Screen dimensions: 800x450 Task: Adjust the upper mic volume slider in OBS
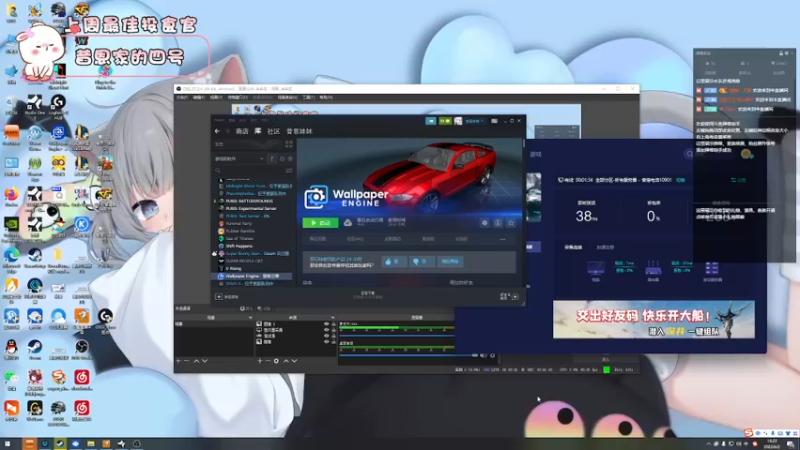[x=396, y=335]
